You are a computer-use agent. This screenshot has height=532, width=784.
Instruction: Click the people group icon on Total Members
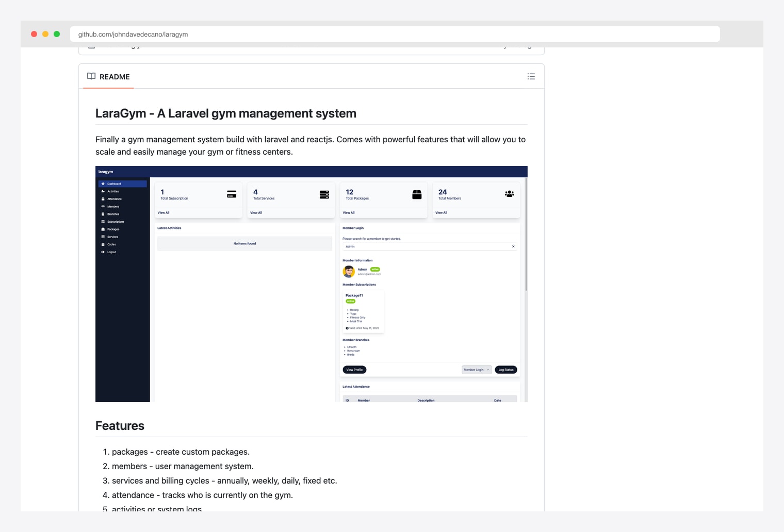point(510,194)
